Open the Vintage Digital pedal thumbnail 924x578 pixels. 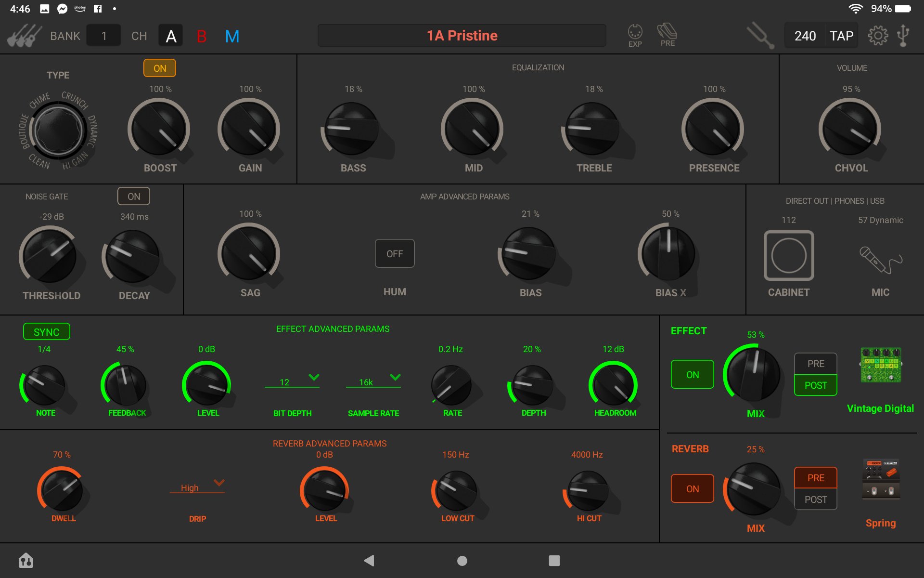880,365
